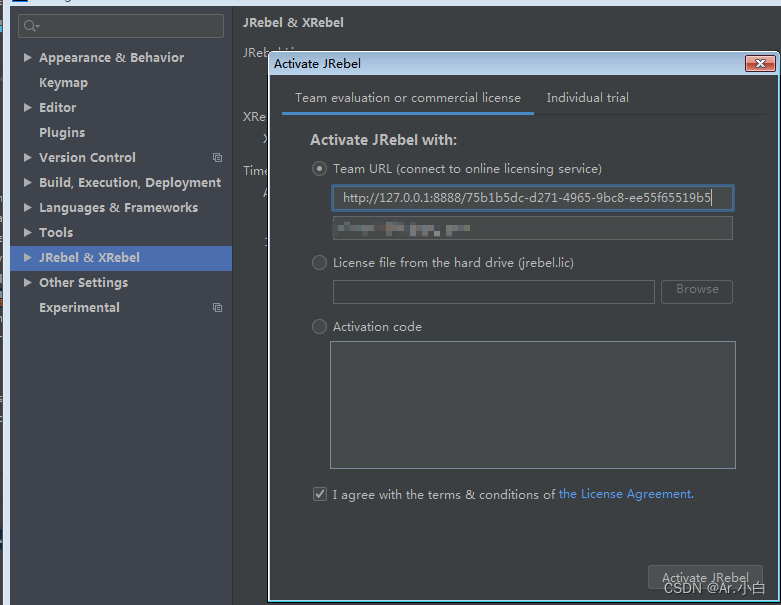Expand Languages & Frameworks node

pos(27,207)
